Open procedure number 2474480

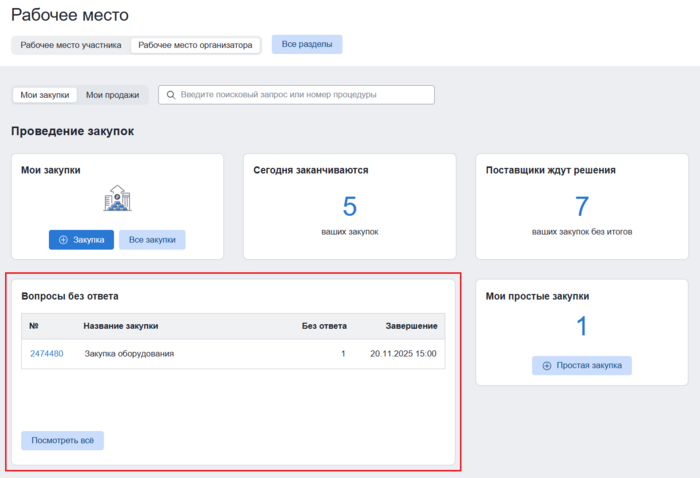coord(47,354)
